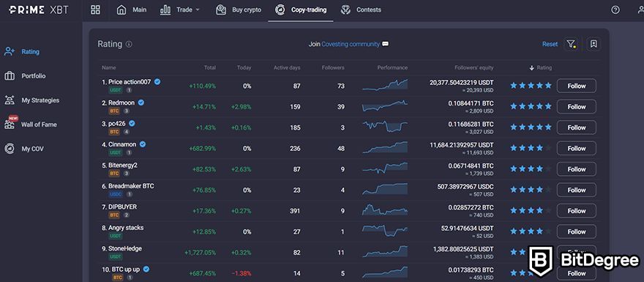Viewport: 644px width, 282px height.
Task: Click the +1,727.05% total for StoneHedge
Action: pyautogui.click(x=201, y=253)
